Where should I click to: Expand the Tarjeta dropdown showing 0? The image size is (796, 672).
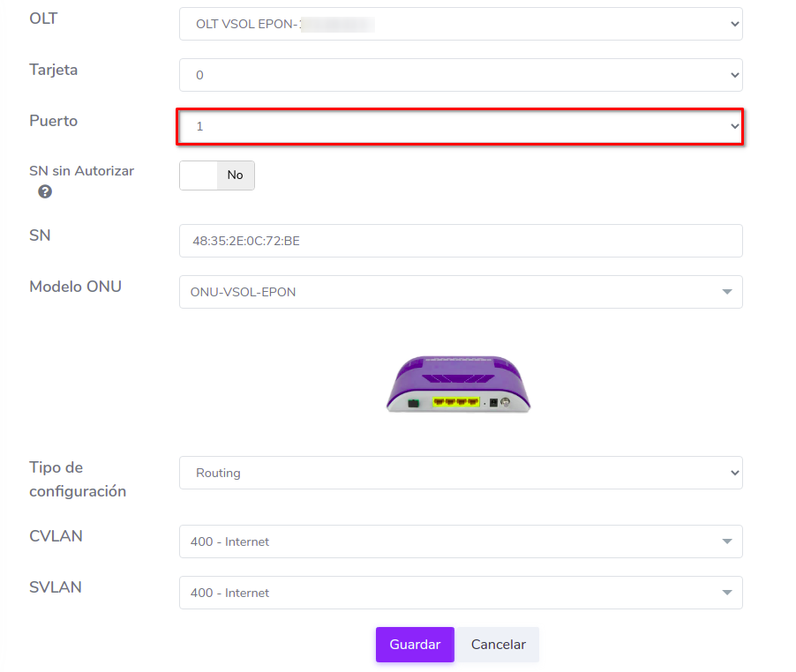point(460,76)
